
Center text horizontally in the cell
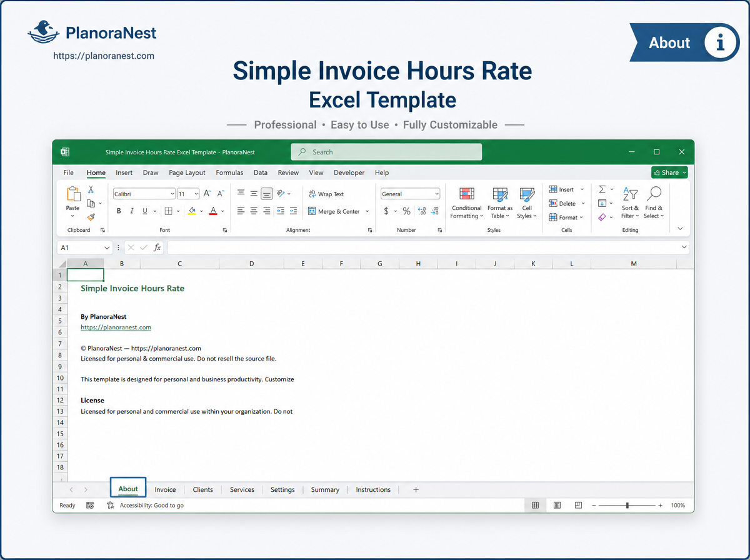(x=254, y=211)
